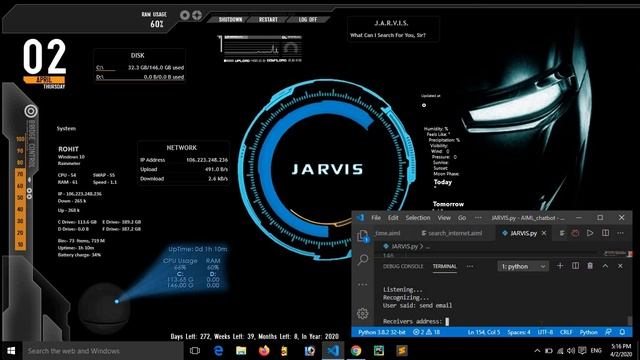Expand the hidden menu bar items ellipsis
Image resolution: width=640 pixels, height=360 pixels.
point(478,218)
